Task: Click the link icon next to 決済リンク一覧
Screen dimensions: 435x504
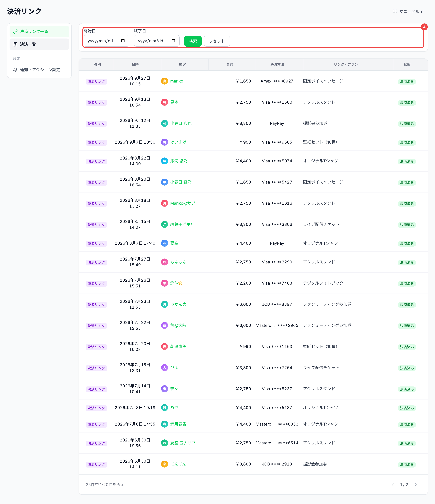Action: (x=15, y=31)
